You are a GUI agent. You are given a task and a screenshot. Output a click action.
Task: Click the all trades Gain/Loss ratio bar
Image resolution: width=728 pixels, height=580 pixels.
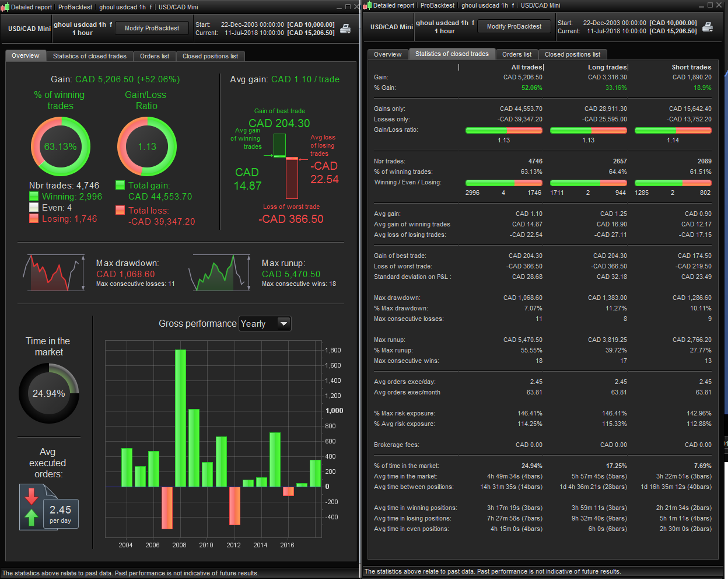coord(504,130)
